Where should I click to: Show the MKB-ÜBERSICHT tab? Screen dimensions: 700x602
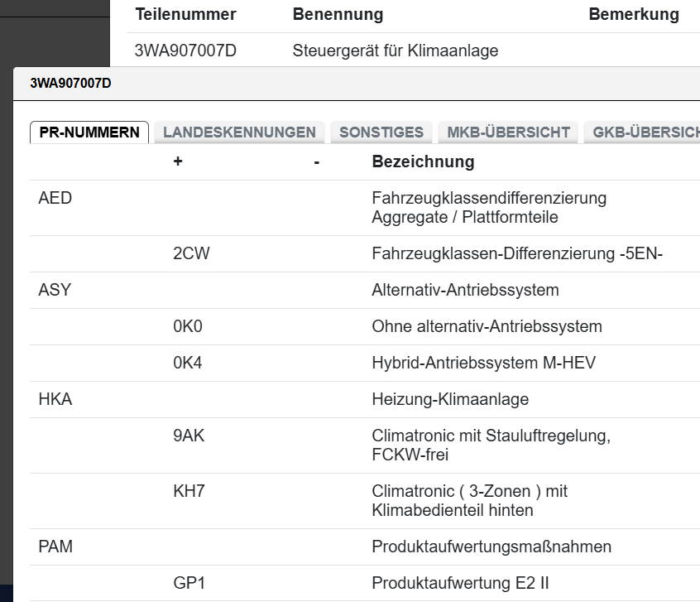coord(508,132)
